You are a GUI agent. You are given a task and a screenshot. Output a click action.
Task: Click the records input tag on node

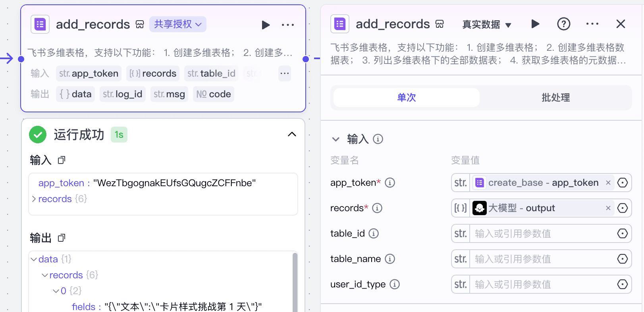pyautogui.click(x=153, y=73)
